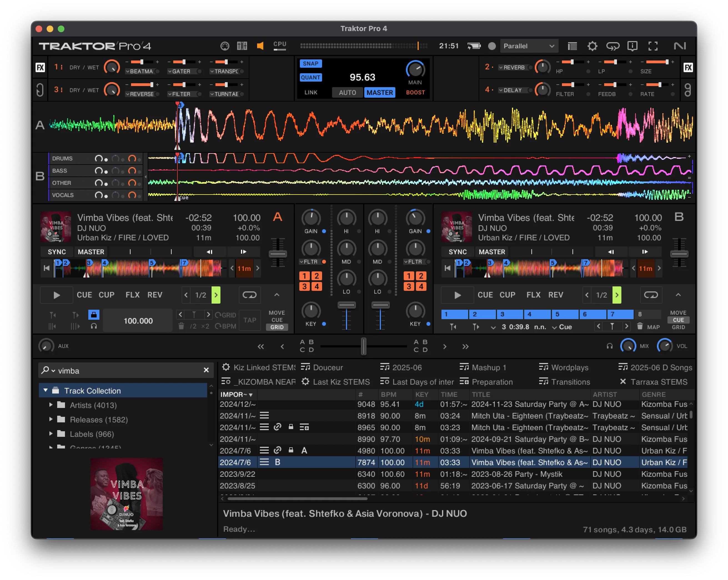Open the Parallel mixing mode dropdown
Image resolution: width=728 pixels, height=580 pixels.
[x=529, y=46]
